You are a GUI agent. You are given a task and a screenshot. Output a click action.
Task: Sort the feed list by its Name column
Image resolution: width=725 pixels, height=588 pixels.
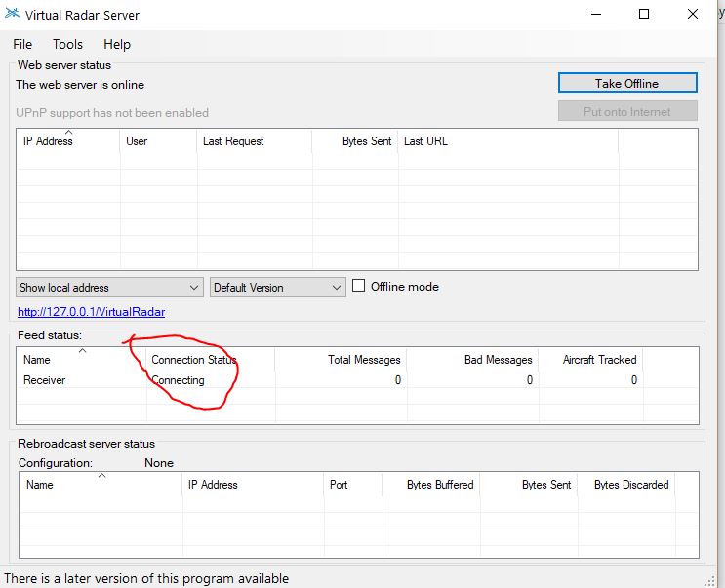pos(81,360)
